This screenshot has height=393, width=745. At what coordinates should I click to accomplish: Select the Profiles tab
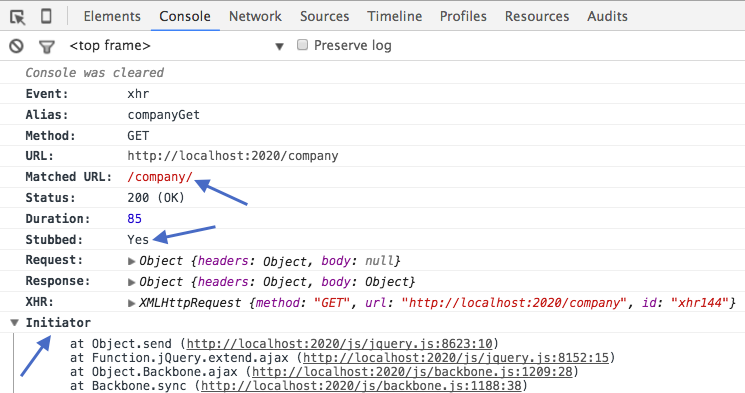463,16
